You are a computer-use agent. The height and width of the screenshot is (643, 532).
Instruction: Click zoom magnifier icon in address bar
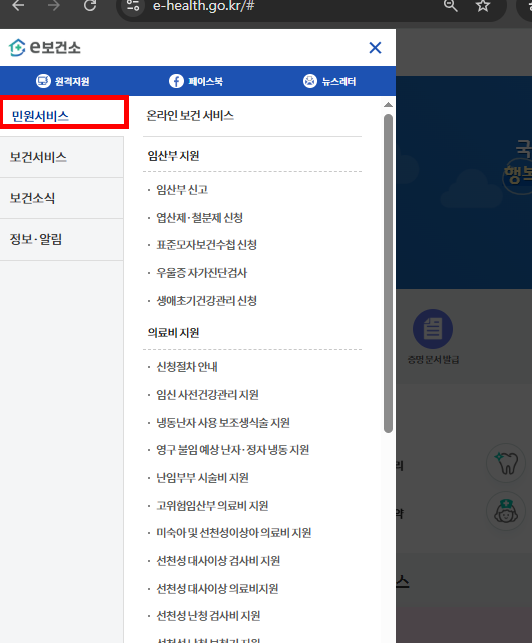[450, 6]
